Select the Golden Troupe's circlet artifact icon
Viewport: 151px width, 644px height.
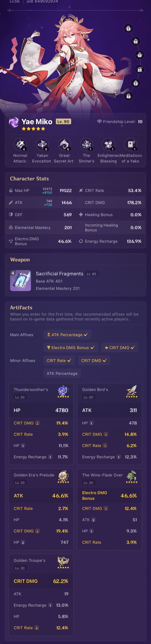63,562
